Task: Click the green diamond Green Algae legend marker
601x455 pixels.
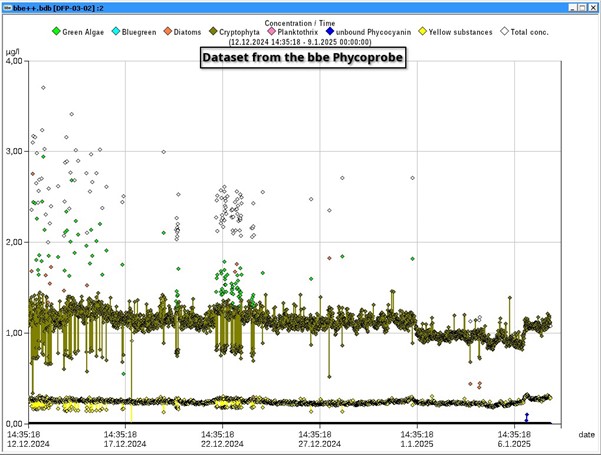Action: tap(56, 32)
